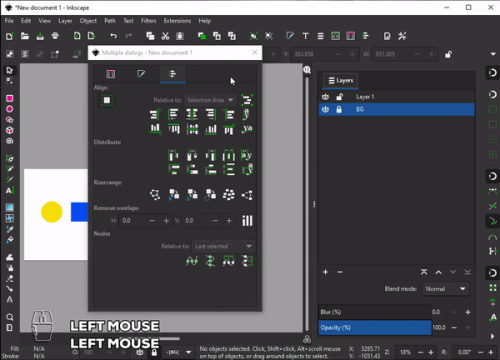500x360 pixels.
Task: Select the Star polygon tool
Action: [x=10, y=120]
